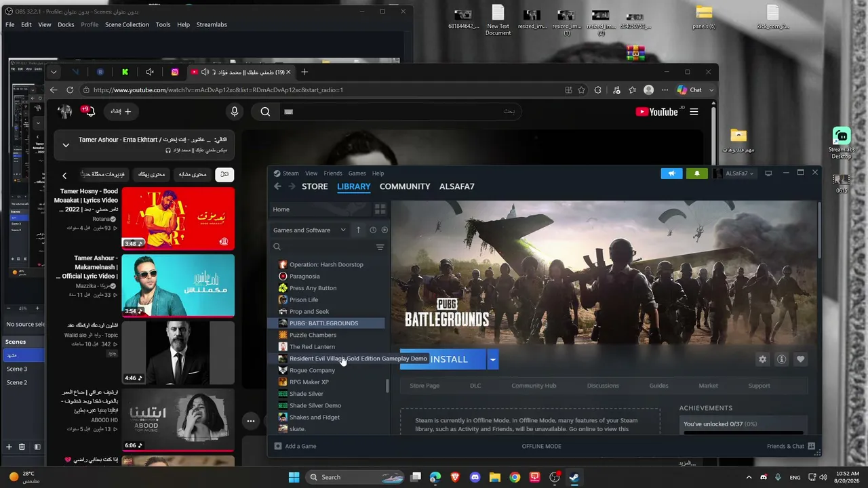View PUBG game info icon

tap(781, 359)
